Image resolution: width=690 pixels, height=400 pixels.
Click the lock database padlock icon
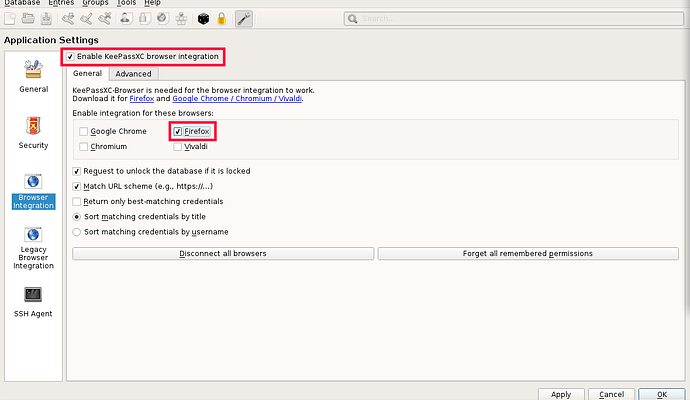point(221,19)
